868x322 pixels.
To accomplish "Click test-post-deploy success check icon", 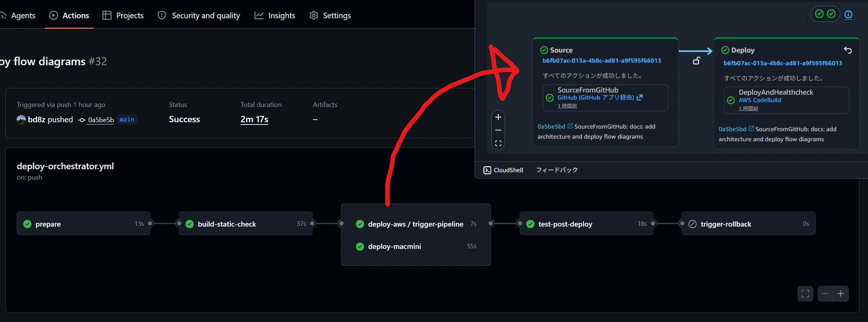I will [530, 224].
